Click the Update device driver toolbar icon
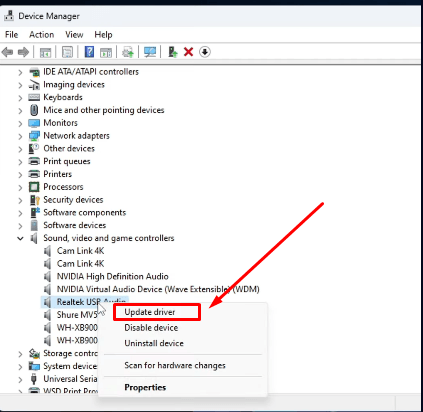 coord(173,52)
